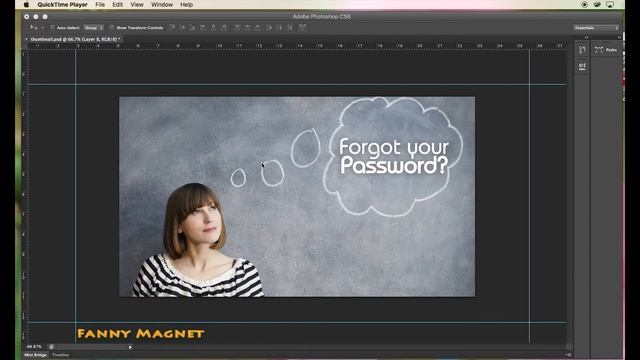Click the status bar document info icon
This screenshot has height=360, width=640.
point(51,347)
